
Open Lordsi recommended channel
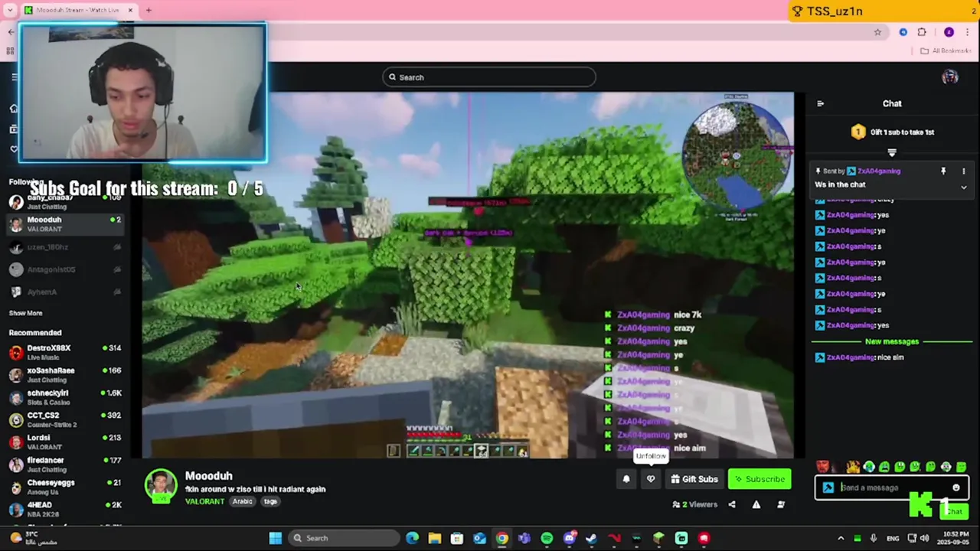[65, 442]
